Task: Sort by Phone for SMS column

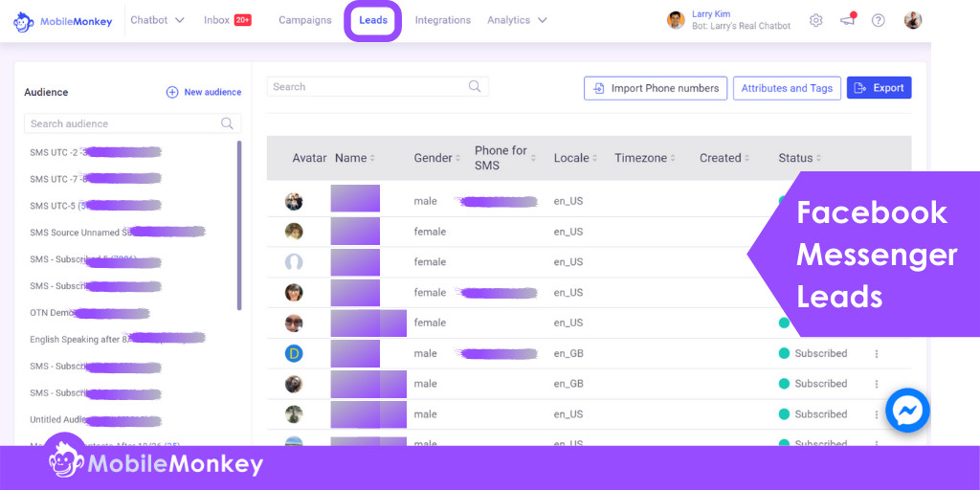Action: coord(505,158)
